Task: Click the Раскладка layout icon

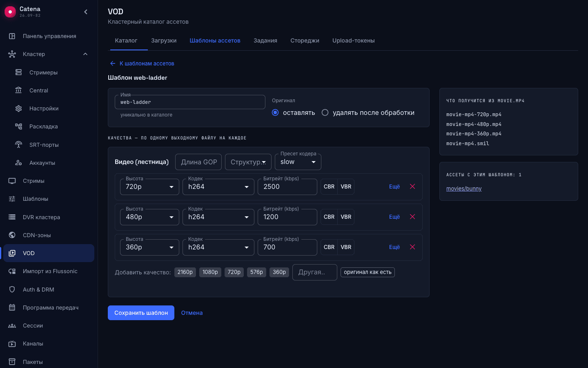Action: (19, 126)
